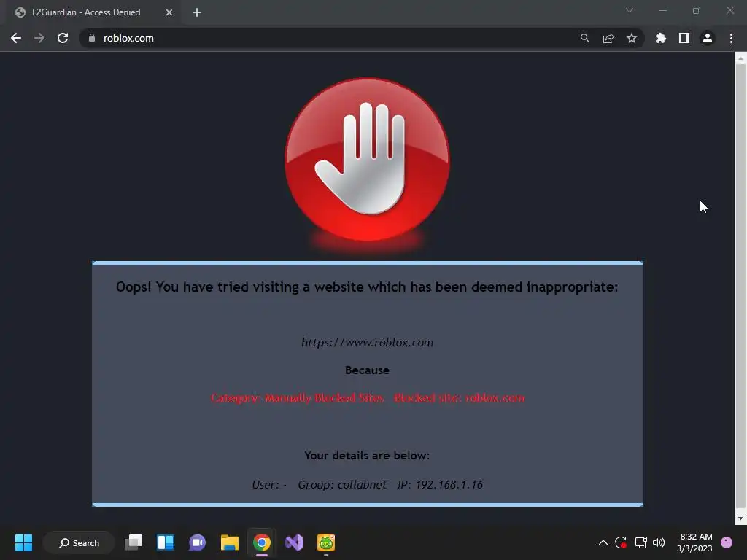Click the page's vertical scrollbar thumb
Viewport: 747px width, 560px height.
(x=740, y=286)
